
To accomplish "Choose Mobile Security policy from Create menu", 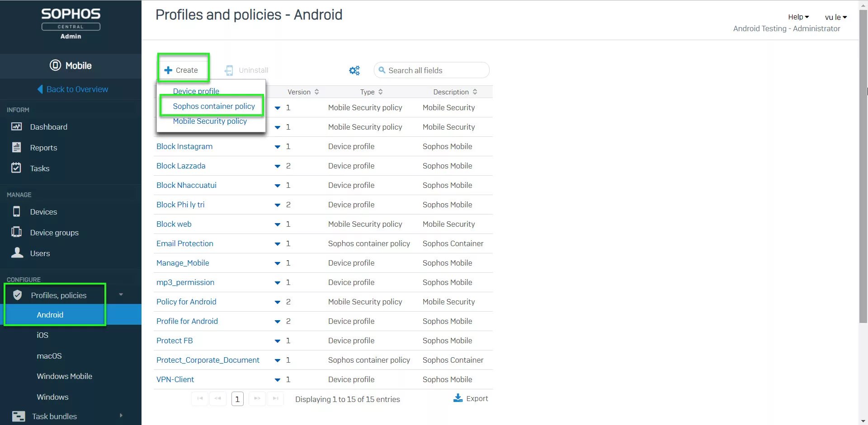I will pos(210,121).
